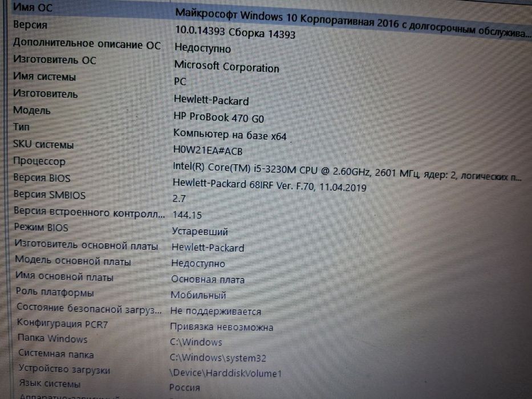Select 'Устройство загрузки' row label
Screen dimensions: 532x399
pyautogui.click(x=64, y=369)
